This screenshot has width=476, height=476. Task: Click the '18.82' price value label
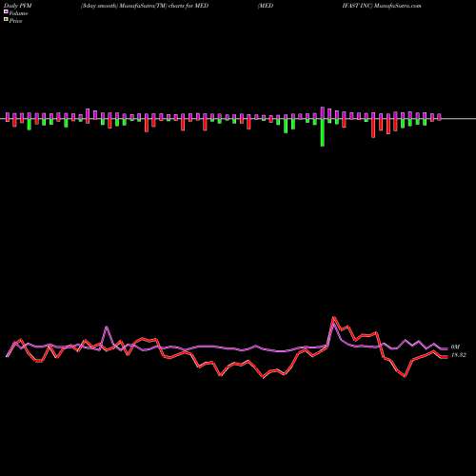459,355
